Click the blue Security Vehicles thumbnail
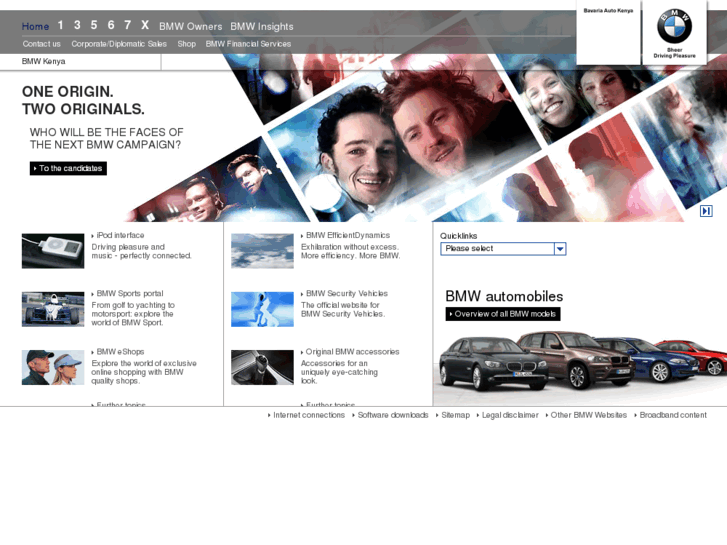This screenshot has width=727, height=545. [262, 309]
